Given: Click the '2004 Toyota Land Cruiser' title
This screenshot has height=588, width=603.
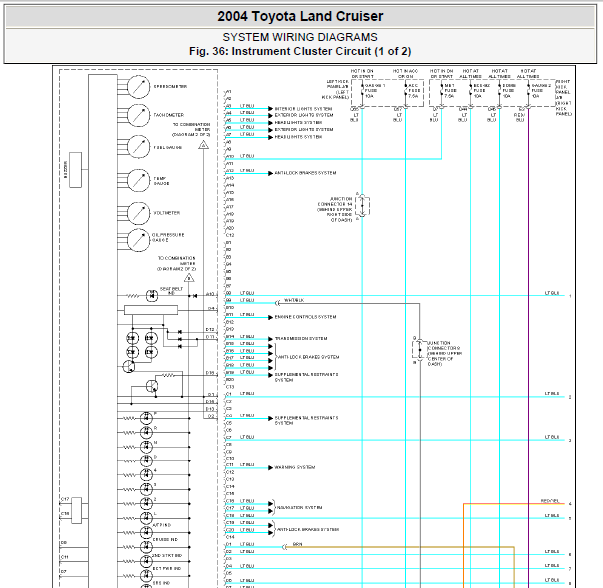Looking at the screenshot, I should [x=300, y=16].
